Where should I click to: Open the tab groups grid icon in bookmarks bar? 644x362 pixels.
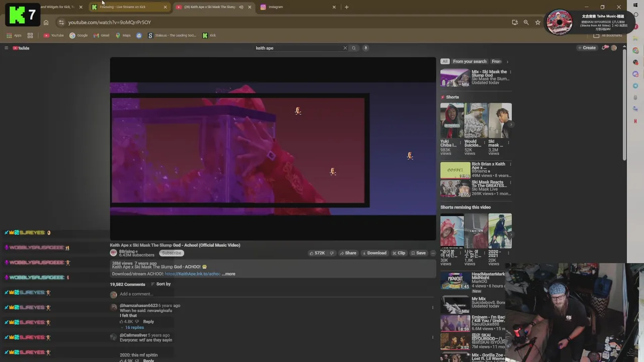point(30,35)
